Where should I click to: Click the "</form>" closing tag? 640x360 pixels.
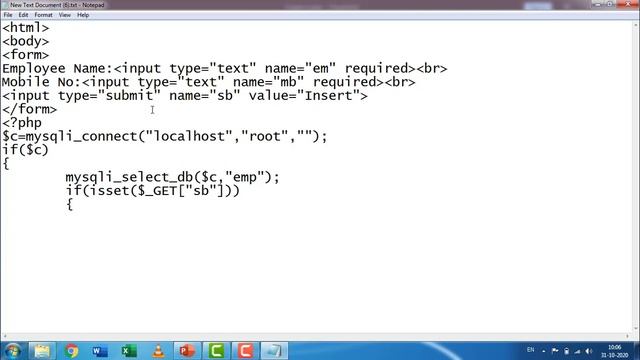coord(29,109)
